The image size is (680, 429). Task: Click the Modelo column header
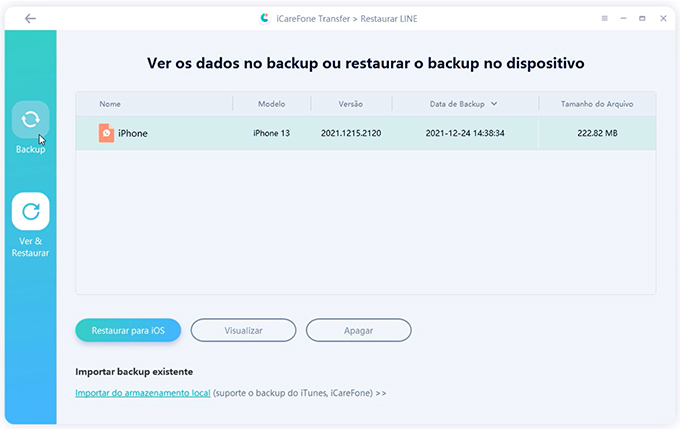point(271,104)
